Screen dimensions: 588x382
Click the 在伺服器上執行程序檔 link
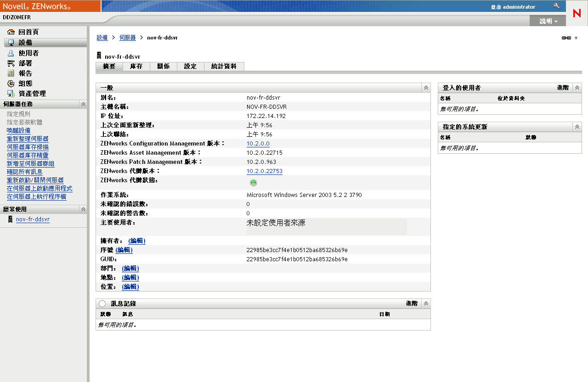37,197
